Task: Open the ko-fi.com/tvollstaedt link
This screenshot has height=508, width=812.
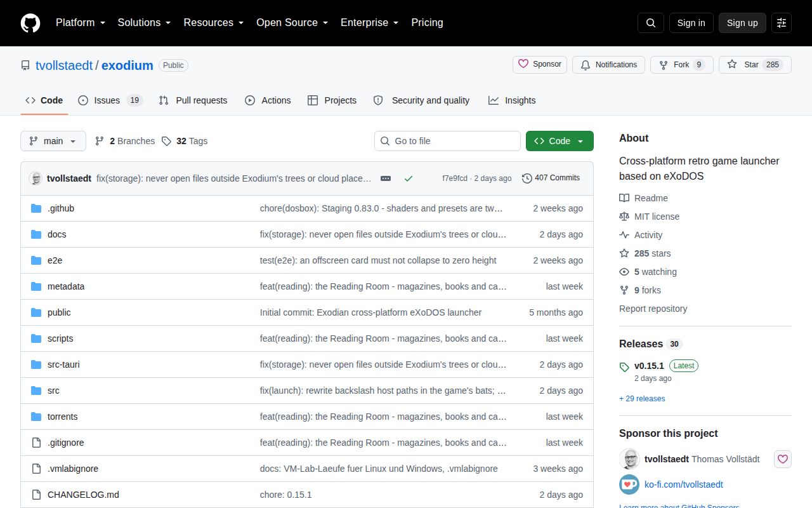Action: coord(684,485)
